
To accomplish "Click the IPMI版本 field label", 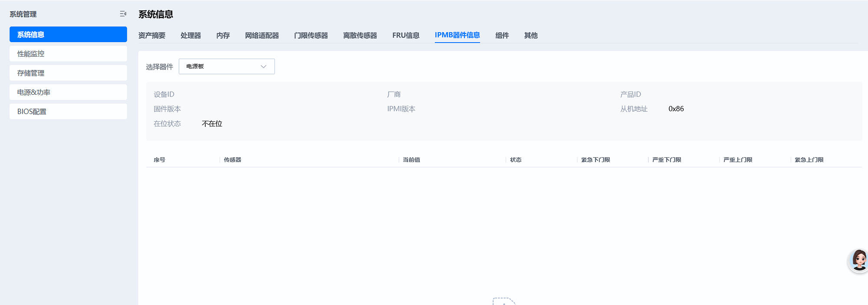I will click(401, 109).
